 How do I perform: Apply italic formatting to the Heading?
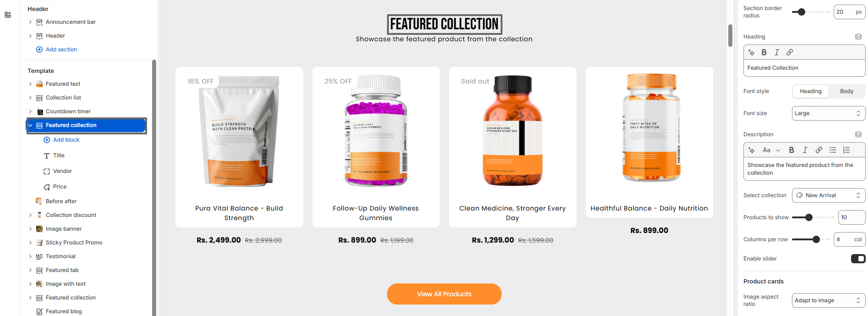click(776, 52)
